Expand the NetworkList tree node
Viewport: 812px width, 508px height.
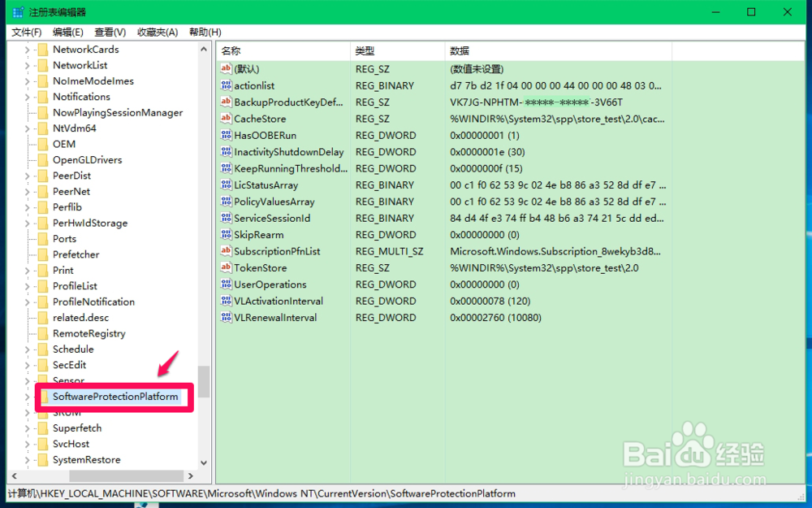(27, 65)
